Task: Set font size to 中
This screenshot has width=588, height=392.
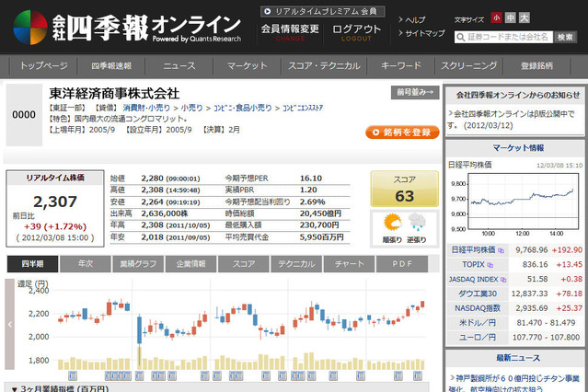Action: click(x=511, y=17)
